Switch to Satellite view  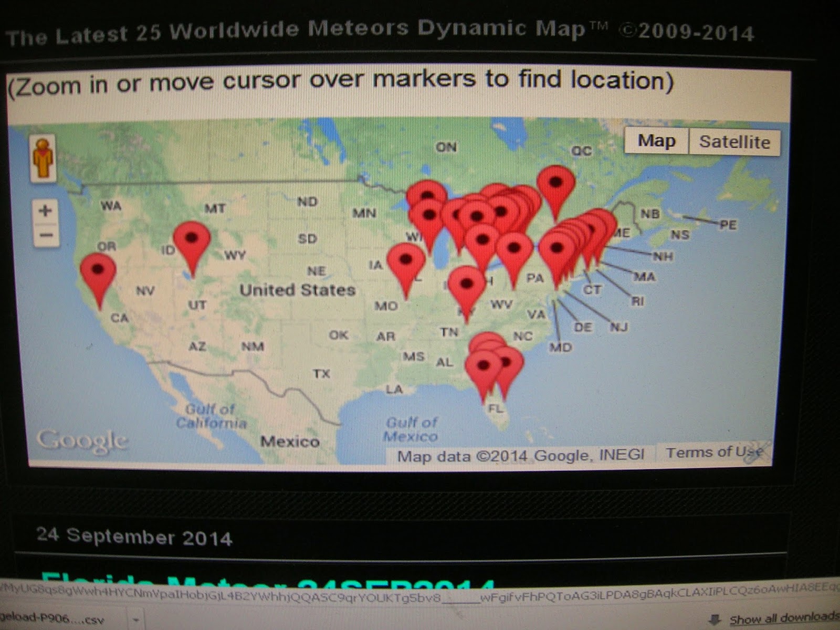click(734, 142)
